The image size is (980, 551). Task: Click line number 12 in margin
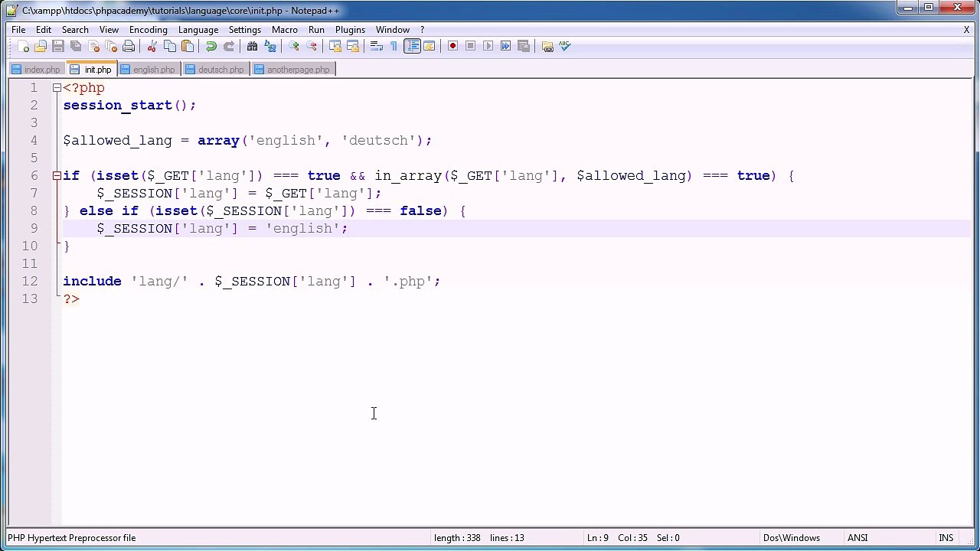coord(30,281)
